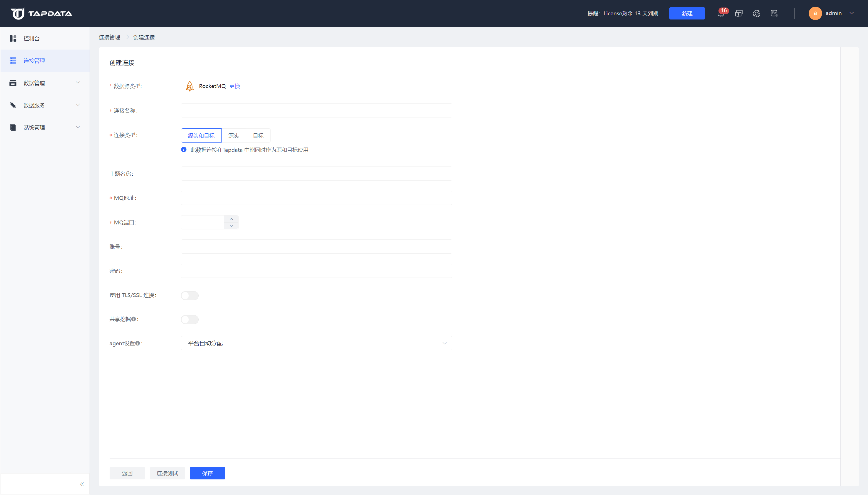Image resolution: width=868 pixels, height=495 pixels.
Task: Click the 保存 button
Action: tap(207, 473)
